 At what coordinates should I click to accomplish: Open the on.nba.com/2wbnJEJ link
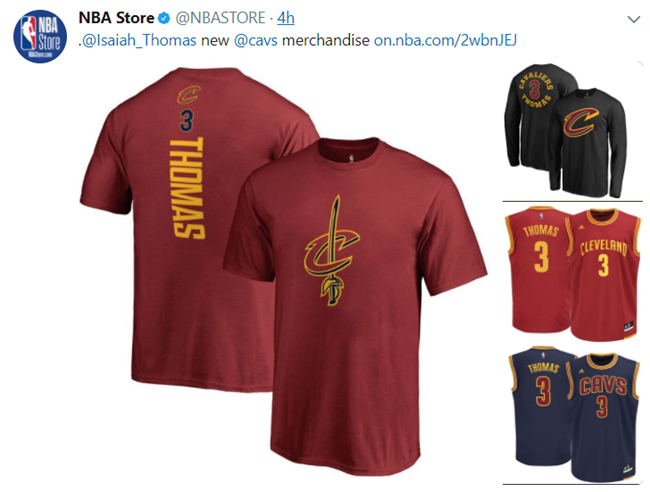tap(445, 40)
